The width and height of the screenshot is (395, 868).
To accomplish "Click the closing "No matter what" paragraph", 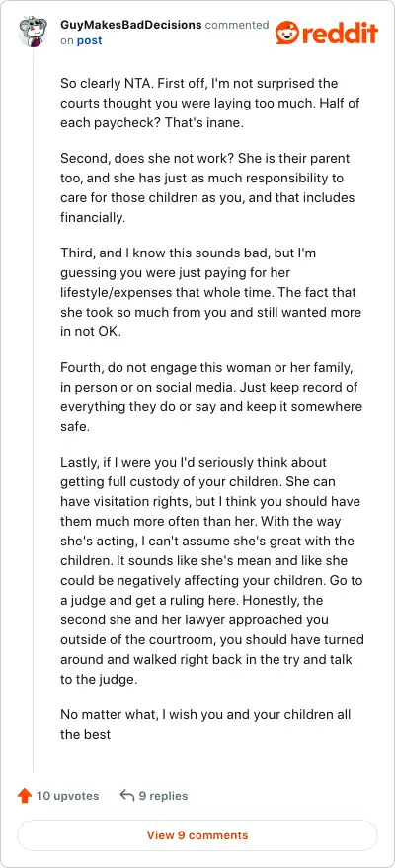I will (x=205, y=725).
